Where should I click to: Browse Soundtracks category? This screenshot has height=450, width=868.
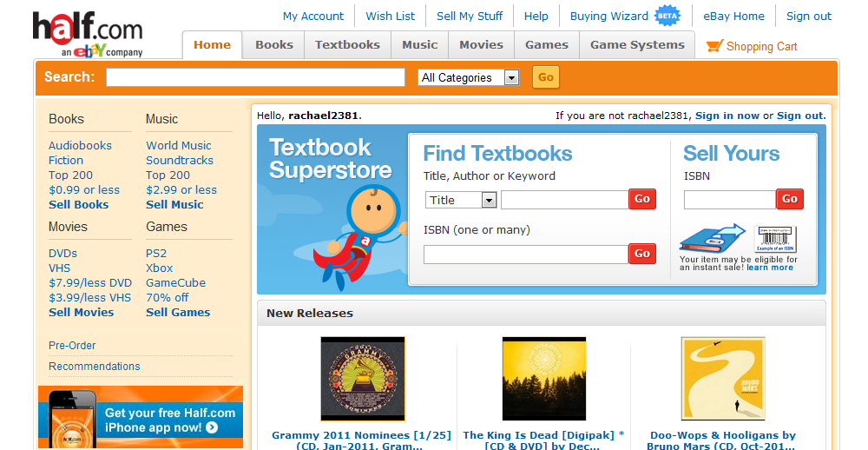pos(180,160)
